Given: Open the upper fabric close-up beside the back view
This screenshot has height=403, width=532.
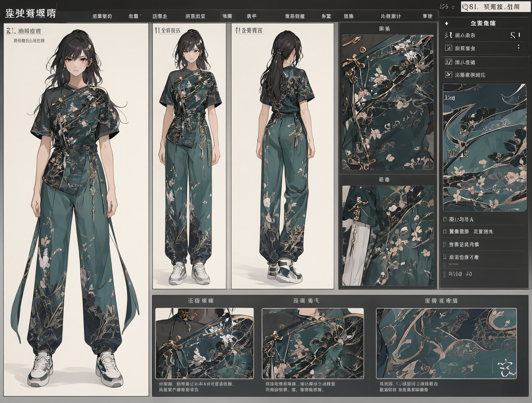Looking at the screenshot, I should pyautogui.click(x=388, y=102).
